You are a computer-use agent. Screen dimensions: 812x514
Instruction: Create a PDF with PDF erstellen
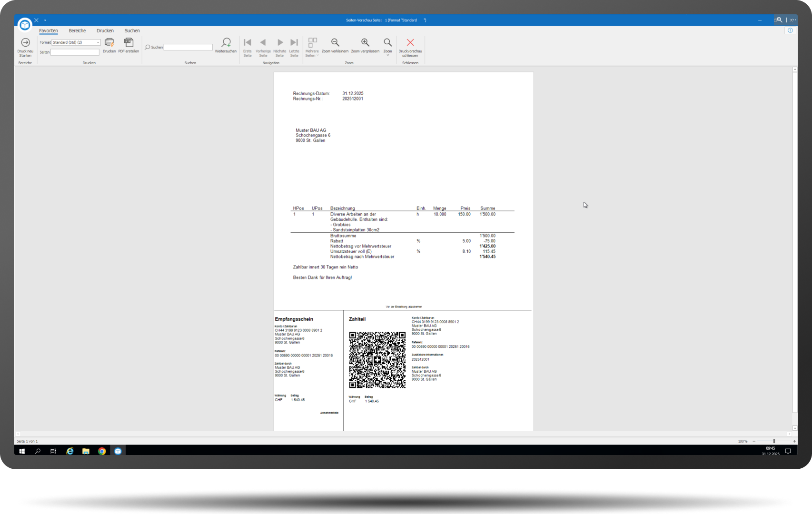[129, 43]
